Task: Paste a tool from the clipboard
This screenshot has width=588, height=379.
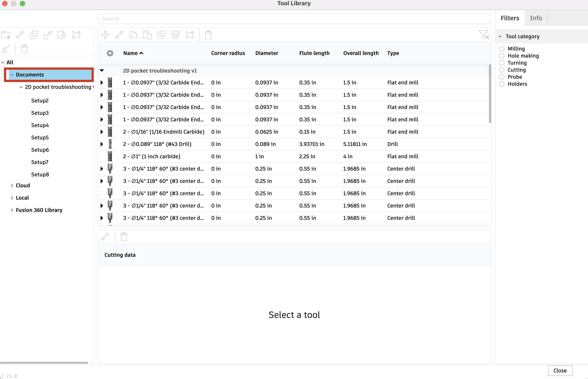Action: click(147, 35)
